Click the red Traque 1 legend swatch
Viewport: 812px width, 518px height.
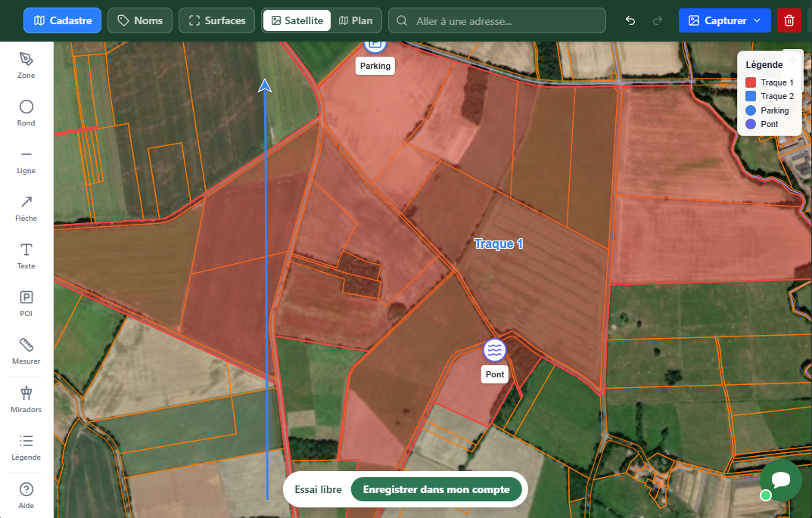[x=751, y=82]
